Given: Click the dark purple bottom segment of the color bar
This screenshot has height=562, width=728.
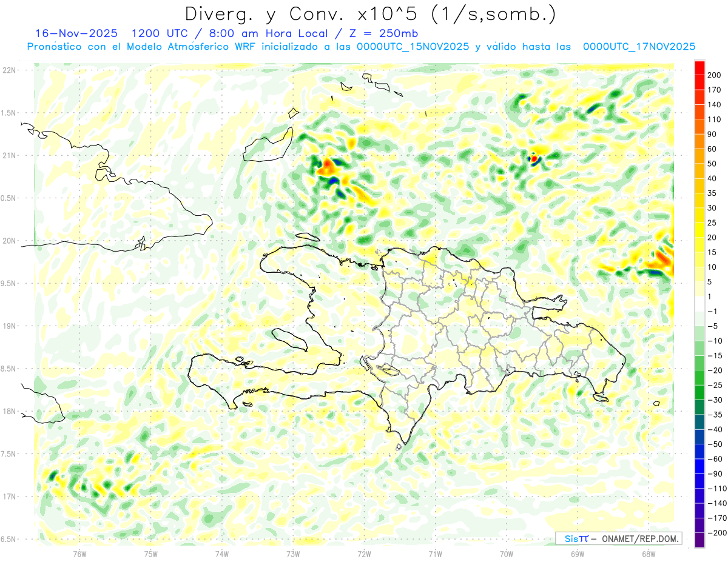Looking at the screenshot, I should coord(699,540).
